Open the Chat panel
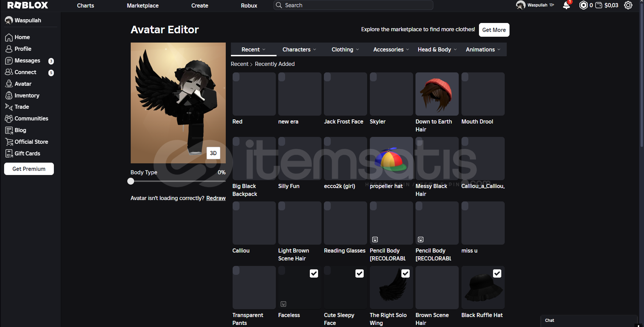The image size is (644, 327). (x=589, y=320)
